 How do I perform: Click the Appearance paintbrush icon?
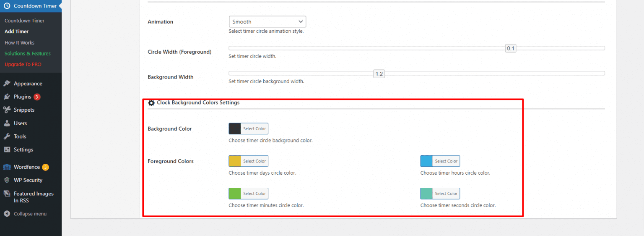click(x=7, y=84)
